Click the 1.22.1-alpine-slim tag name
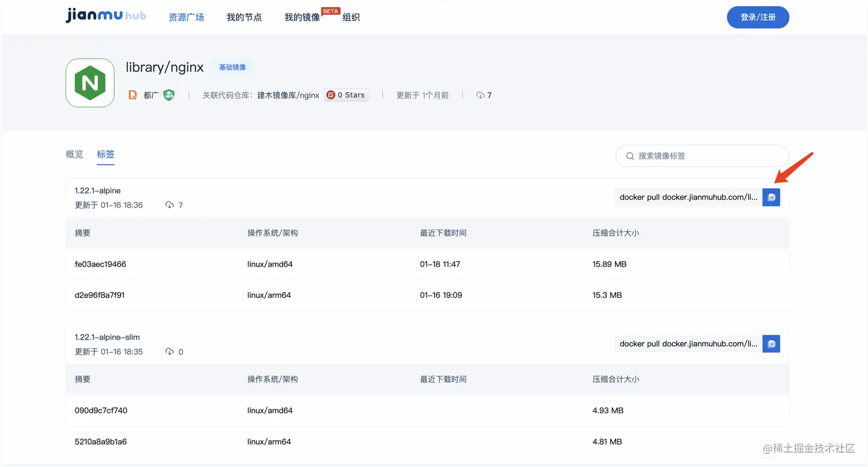This screenshot has width=868, height=467. (107, 337)
